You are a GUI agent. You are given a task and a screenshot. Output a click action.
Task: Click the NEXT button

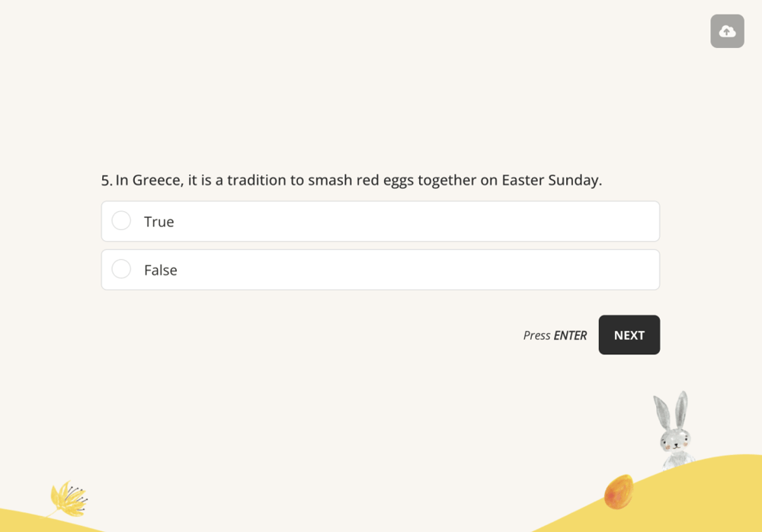coord(629,335)
